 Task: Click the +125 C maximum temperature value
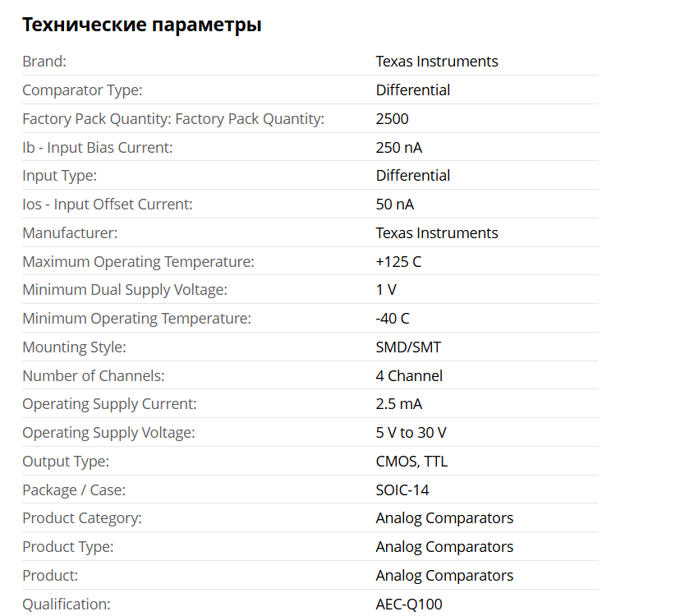[398, 262]
